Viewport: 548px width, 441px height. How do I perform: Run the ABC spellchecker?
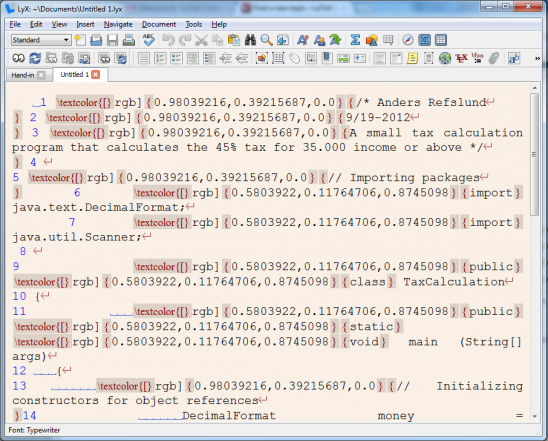coord(149,40)
